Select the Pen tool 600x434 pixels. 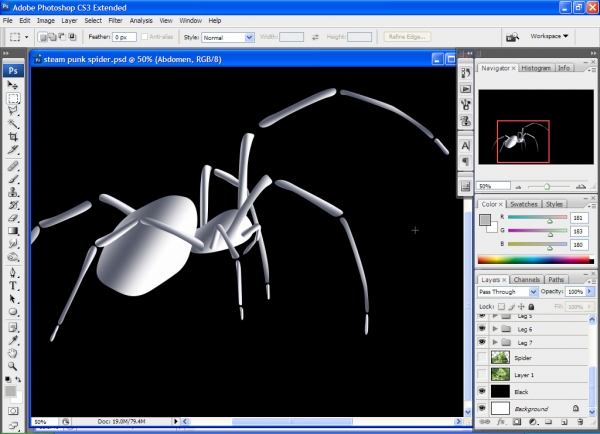coord(13,272)
